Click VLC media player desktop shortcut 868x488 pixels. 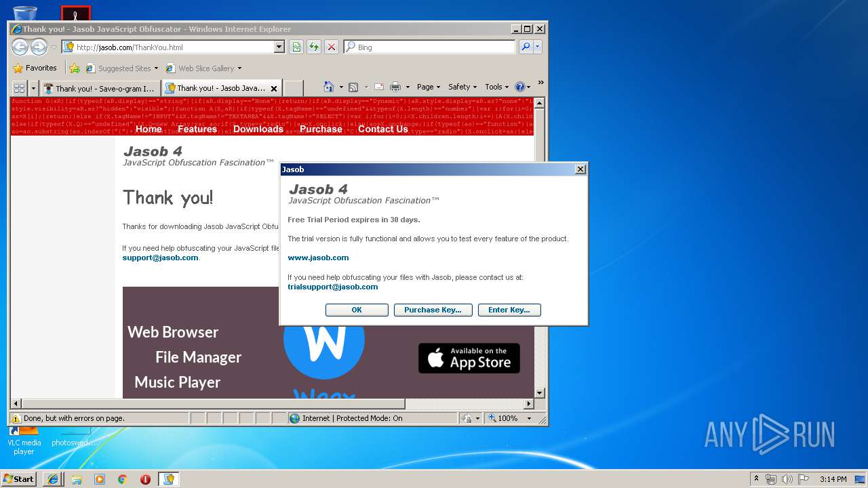pyautogui.click(x=24, y=440)
